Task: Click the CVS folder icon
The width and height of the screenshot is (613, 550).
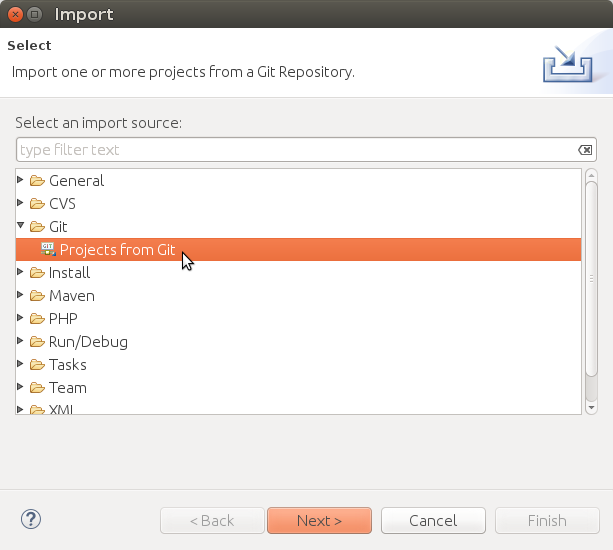Action: (38, 204)
